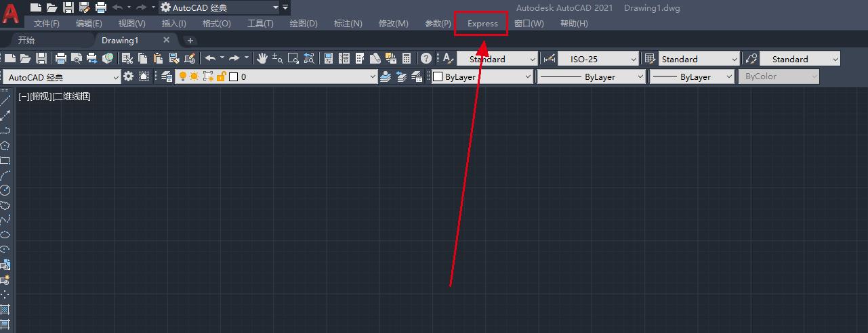Viewport: 868px width, 333px height.
Task: Select the Circle tool in the draw toolbar
Action: click(x=5, y=190)
